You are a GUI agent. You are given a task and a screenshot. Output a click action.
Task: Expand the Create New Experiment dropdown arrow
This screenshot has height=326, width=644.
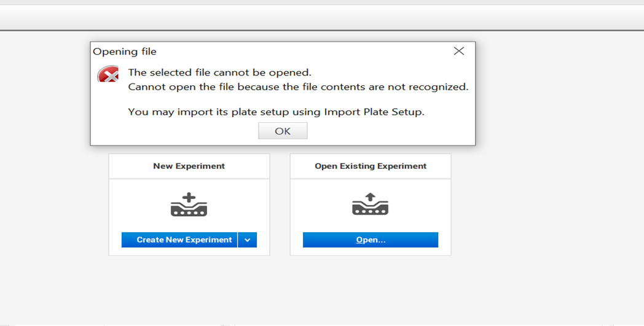pos(247,240)
